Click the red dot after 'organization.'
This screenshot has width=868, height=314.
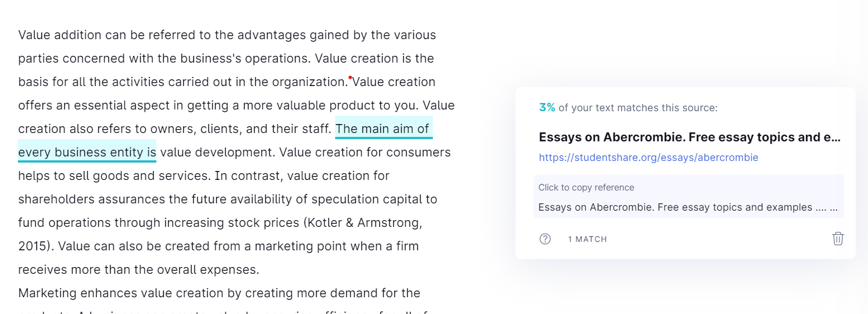click(x=350, y=78)
